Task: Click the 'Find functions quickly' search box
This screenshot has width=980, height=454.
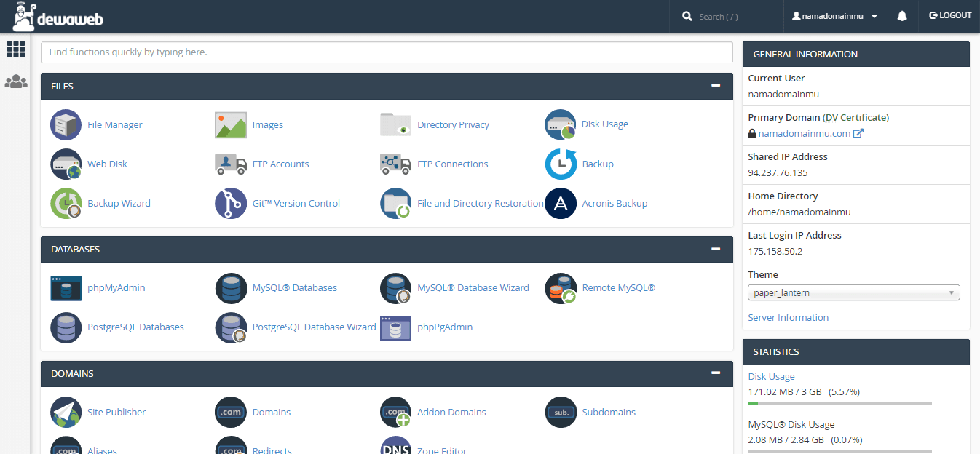Action: [387, 52]
